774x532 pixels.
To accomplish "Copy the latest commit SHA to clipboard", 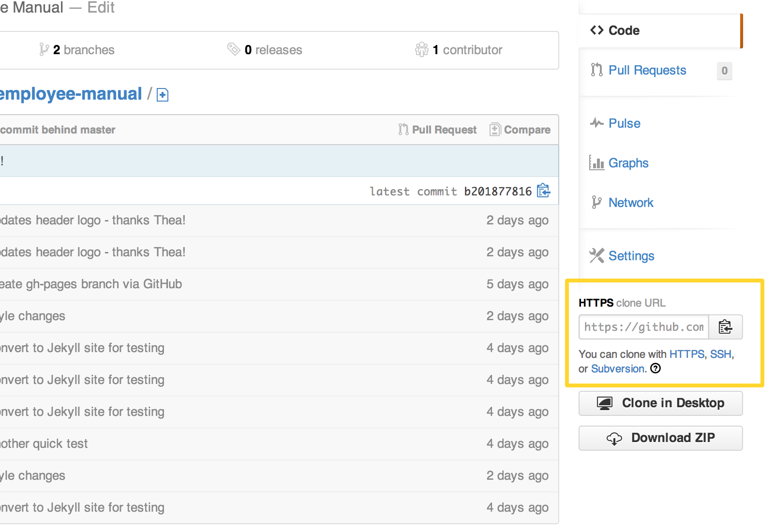I will click(543, 191).
